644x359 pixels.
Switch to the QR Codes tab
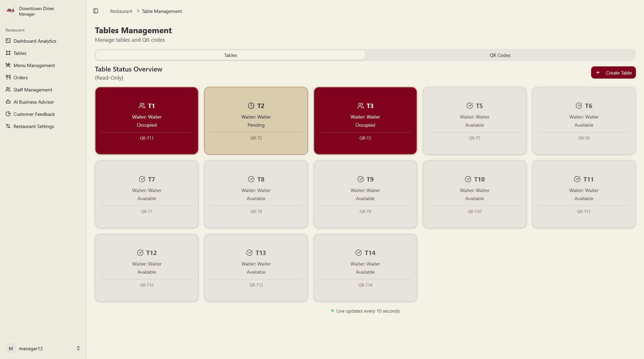click(x=500, y=55)
